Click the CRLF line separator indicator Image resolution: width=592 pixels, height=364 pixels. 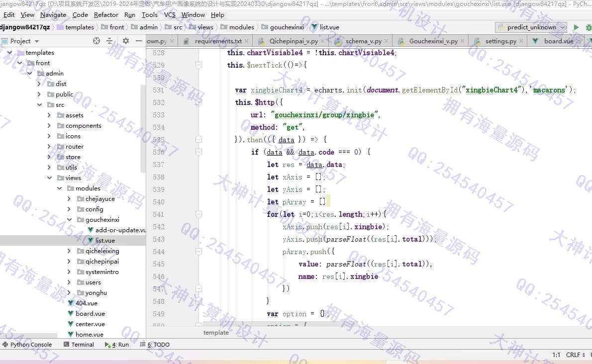[576, 355]
